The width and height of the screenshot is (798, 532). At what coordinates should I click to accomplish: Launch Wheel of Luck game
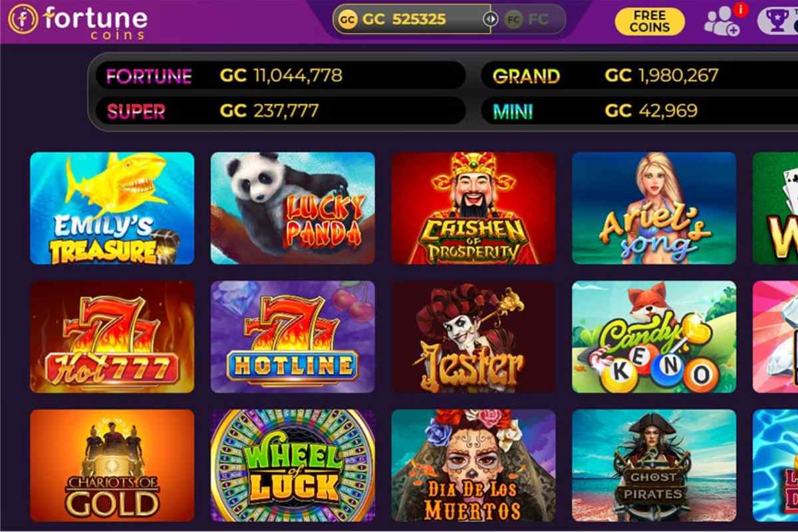click(x=293, y=465)
